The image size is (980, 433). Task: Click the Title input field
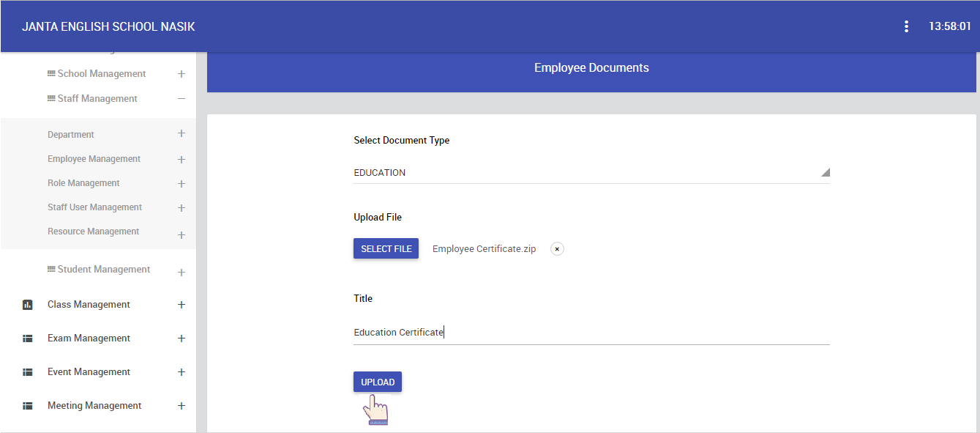point(591,333)
